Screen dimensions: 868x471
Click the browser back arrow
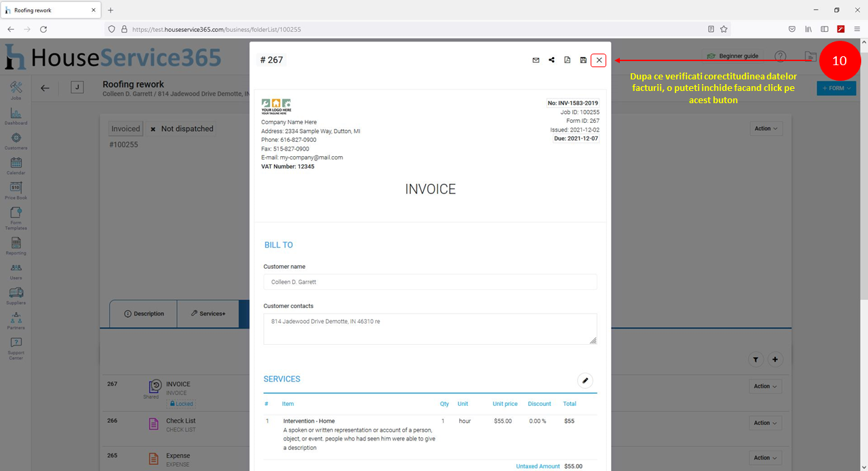tap(11, 29)
